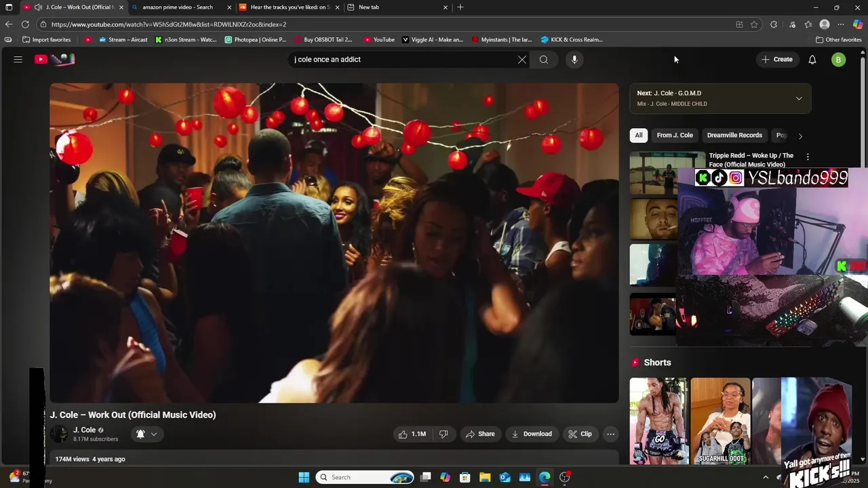Open the Viggle AI bookmark
The image size is (868, 488).
433,39
